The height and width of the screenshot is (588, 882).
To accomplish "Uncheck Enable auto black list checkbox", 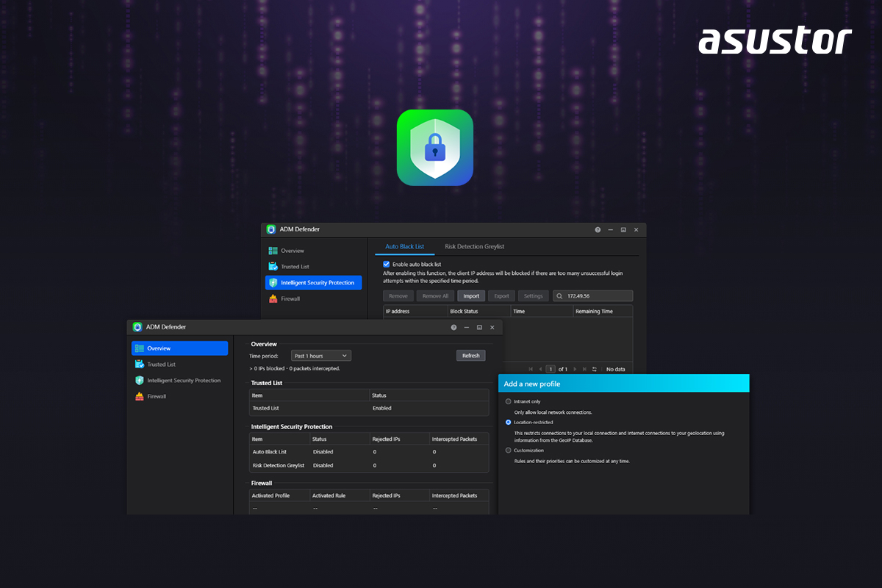I will [x=387, y=264].
